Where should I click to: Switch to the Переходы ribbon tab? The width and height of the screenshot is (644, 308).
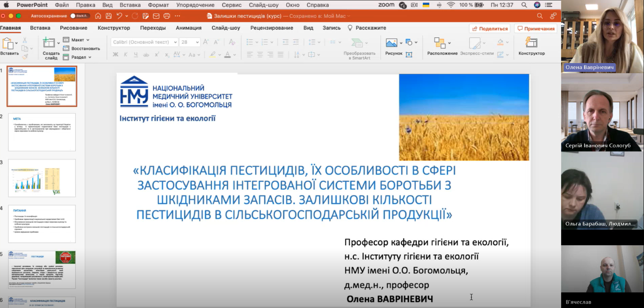point(153,28)
